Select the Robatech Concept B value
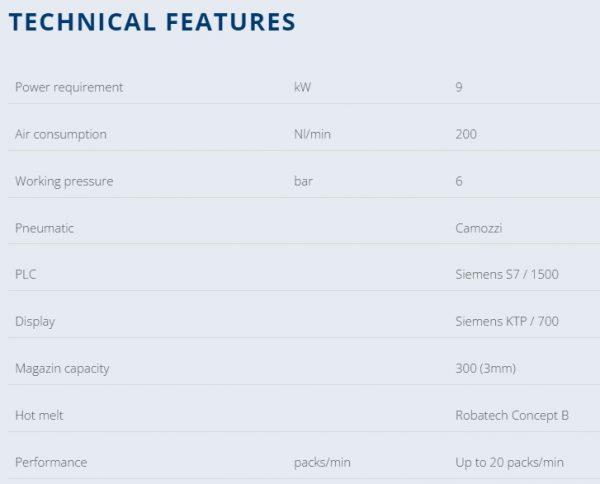This screenshot has height=484, width=600. (x=512, y=415)
